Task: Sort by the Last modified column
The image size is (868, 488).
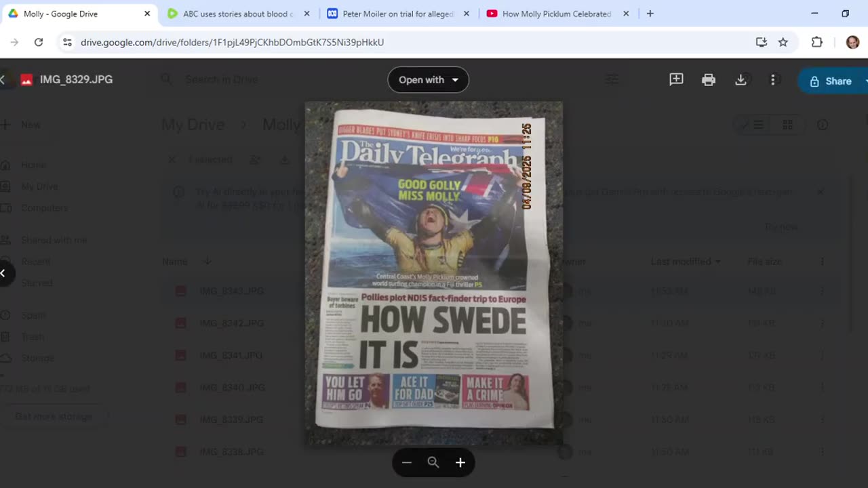Action: (x=685, y=262)
